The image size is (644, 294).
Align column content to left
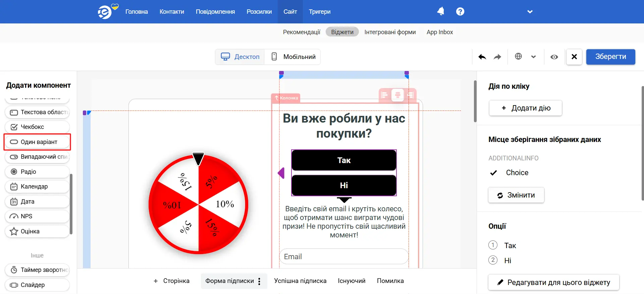pos(385,95)
